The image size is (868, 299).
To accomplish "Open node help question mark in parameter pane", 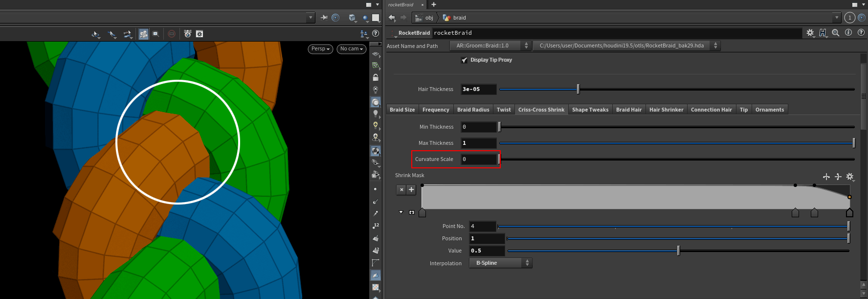I will (861, 33).
